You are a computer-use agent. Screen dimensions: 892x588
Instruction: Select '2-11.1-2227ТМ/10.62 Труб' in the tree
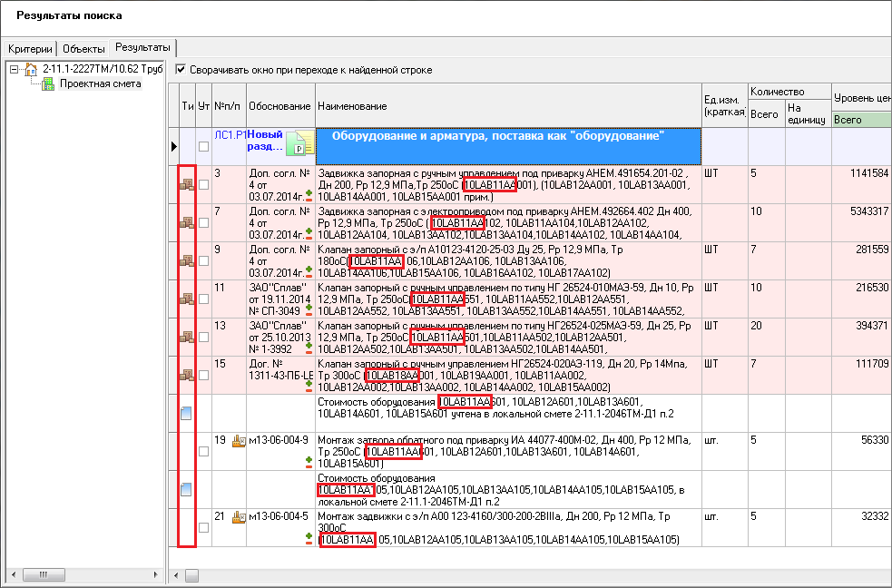103,69
